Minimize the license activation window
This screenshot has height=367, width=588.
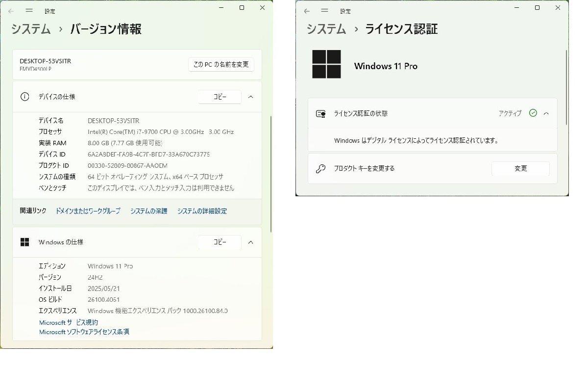coord(517,7)
